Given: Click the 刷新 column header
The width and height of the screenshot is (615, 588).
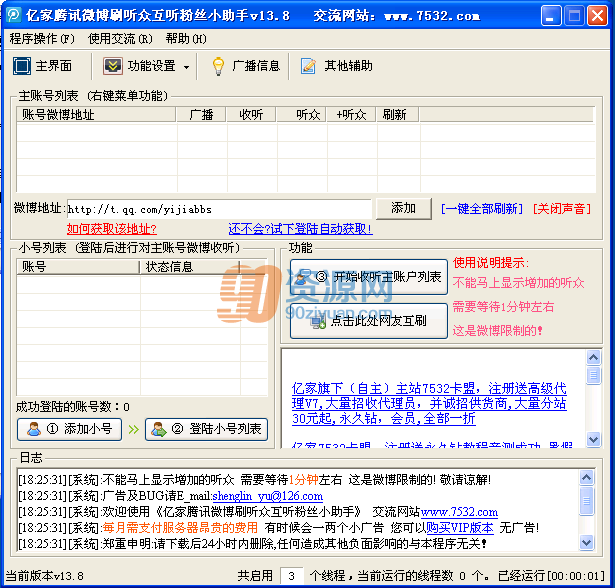Looking at the screenshot, I should point(398,115).
